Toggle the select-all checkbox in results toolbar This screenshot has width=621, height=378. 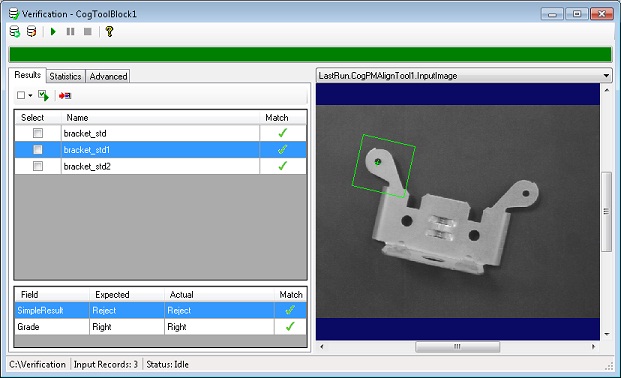pyautogui.click(x=21, y=95)
